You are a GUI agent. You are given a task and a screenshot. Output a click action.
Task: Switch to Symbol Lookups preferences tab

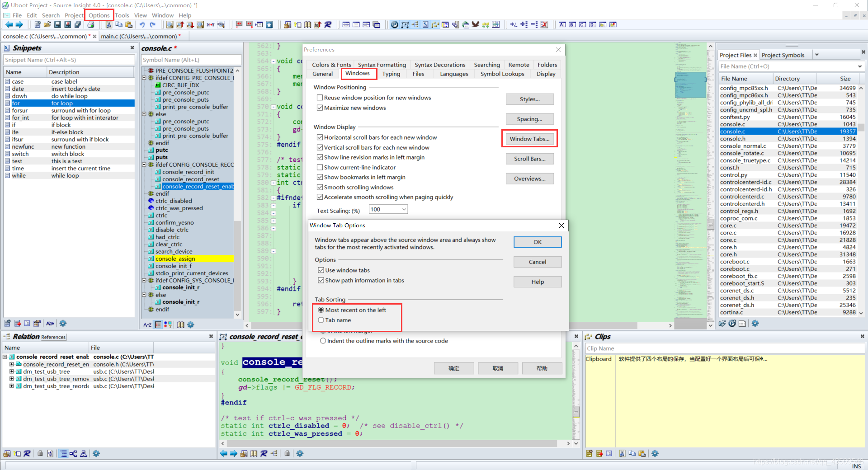point(502,74)
